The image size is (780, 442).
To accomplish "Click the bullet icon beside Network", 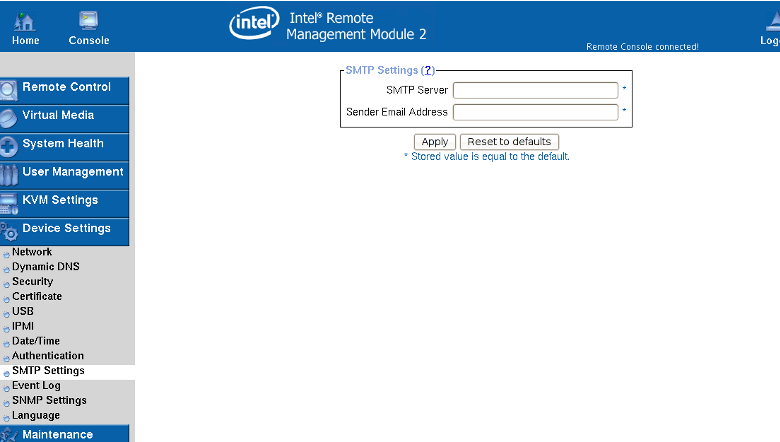I will [x=6, y=255].
